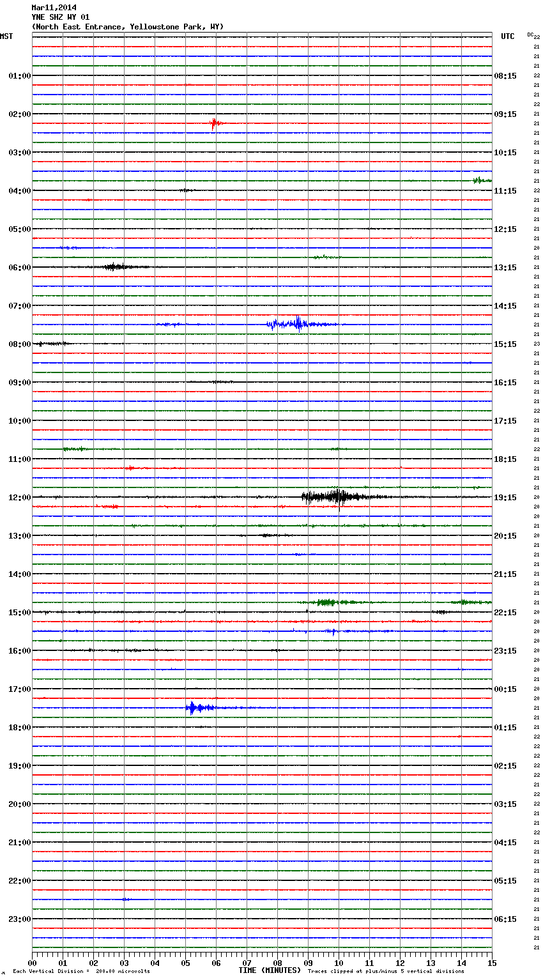Click the small red burst after 11:00
The image size is (543, 980).
131,468
